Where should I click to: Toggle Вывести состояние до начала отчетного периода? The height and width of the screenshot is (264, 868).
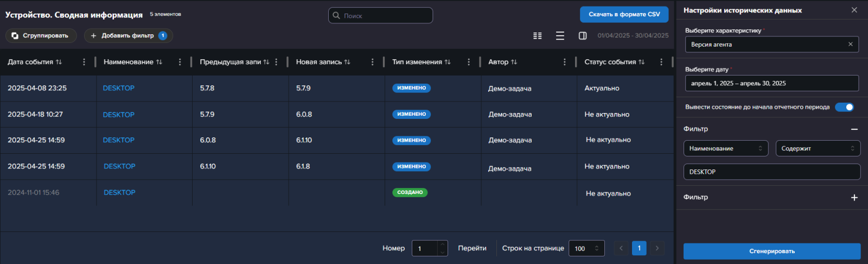click(844, 107)
